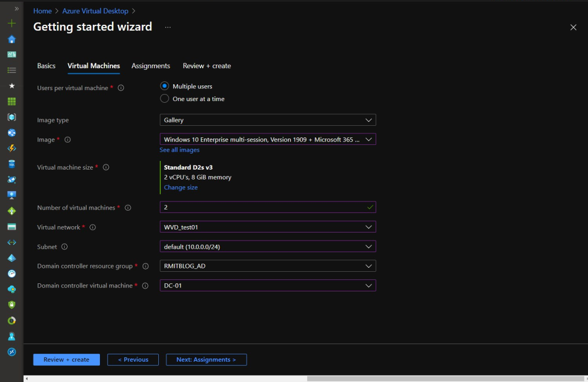Click the Change size link

click(181, 188)
